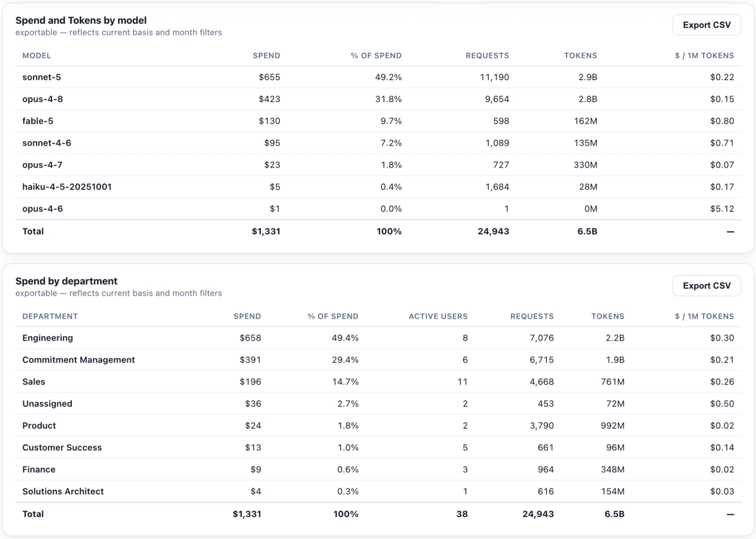Select the sonnet-5 model row
756x539 pixels.
click(x=378, y=77)
